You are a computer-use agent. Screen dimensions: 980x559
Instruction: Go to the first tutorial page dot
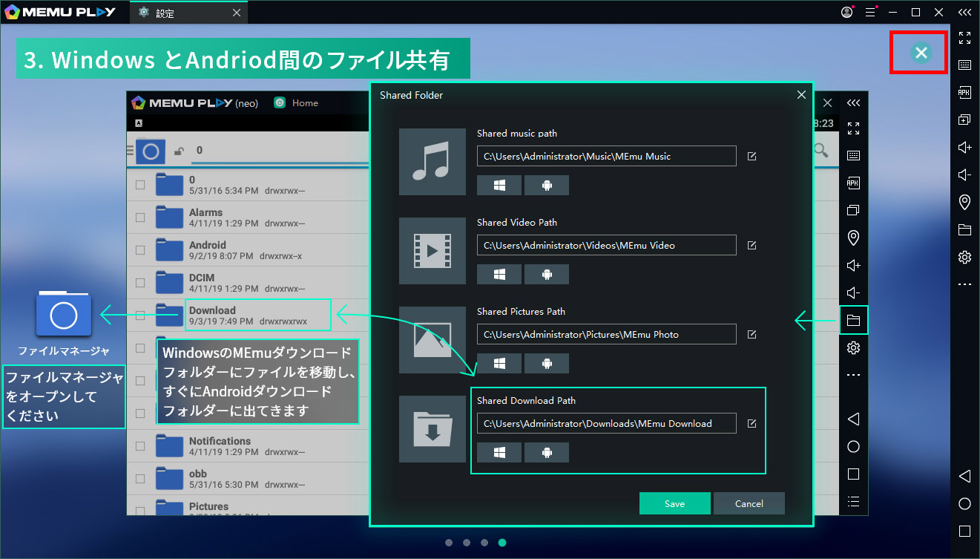(449, 543)
